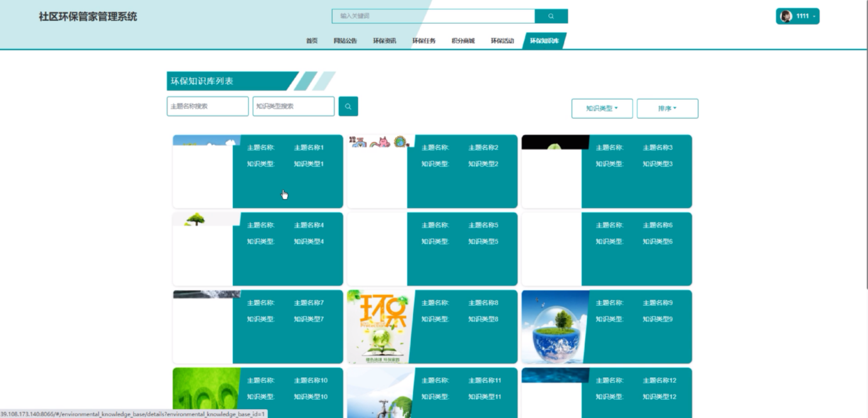Open the thumbnail of card 主题名称7
Image resolution: width=868 pixels, height=418 pixels.
[x=206, y=294]
